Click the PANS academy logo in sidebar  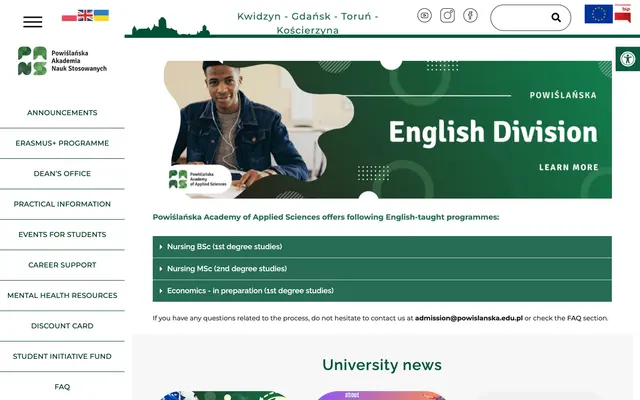[62, 61]
